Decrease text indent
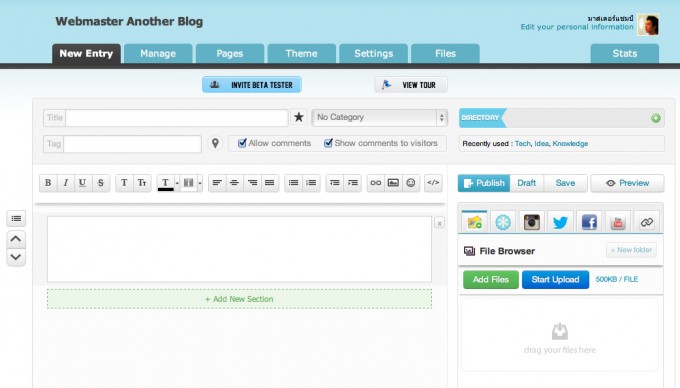The height and width of the screenshot is (388, 680). (x=334, y=183)
